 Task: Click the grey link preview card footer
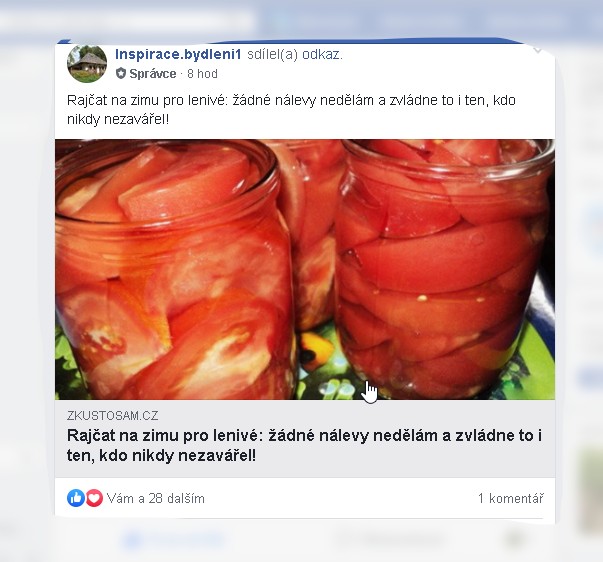point(305,439)
